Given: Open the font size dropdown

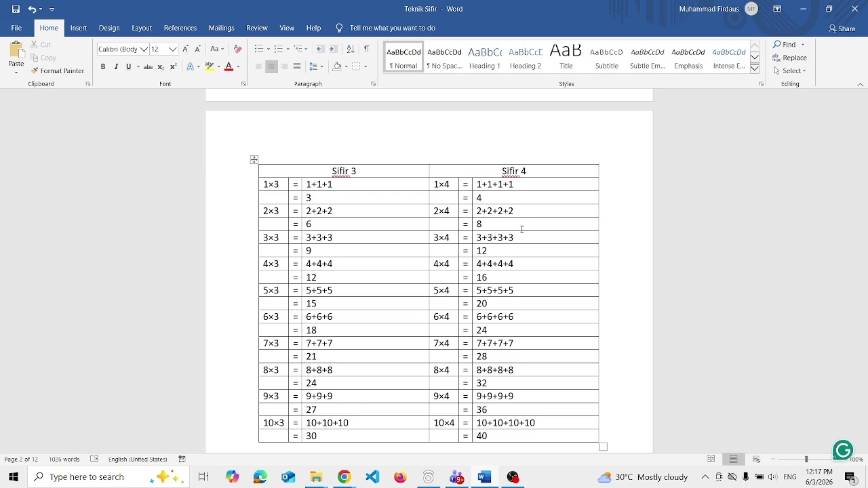Looking at the screenshot, I should pyautogui.click(x=173, y=49).
